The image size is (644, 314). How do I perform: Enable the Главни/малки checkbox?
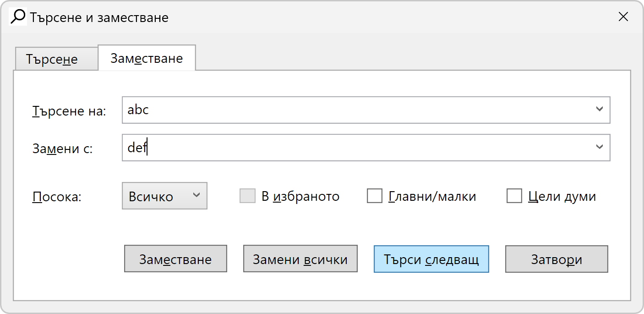click(x=375, y=196)
